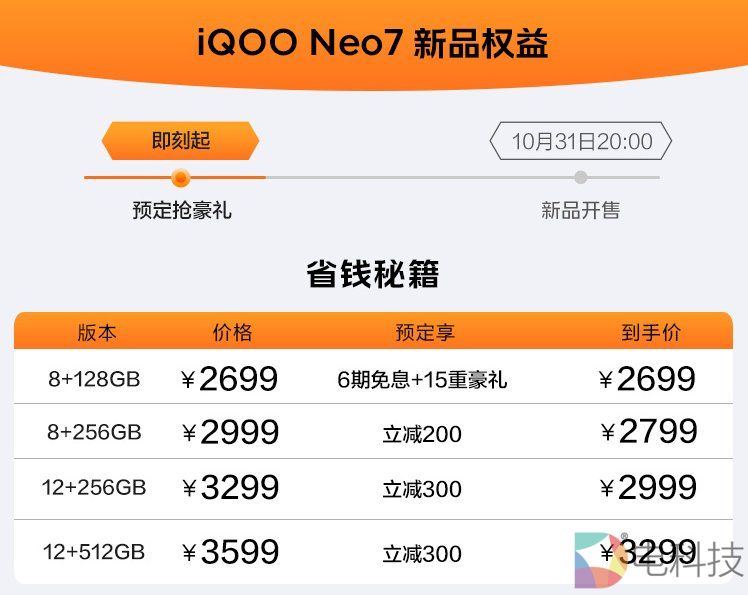Click the 即刻起 orange badge

[x=180, y=141]
